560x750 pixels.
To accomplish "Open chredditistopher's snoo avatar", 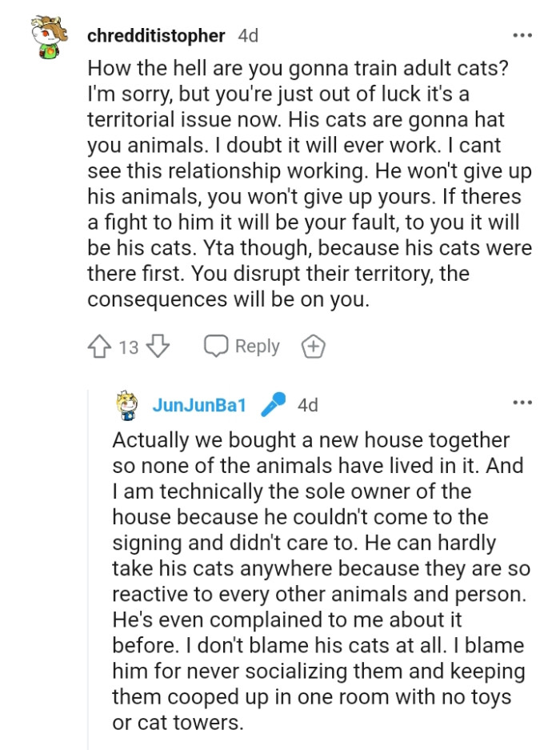I will (50, 34).
